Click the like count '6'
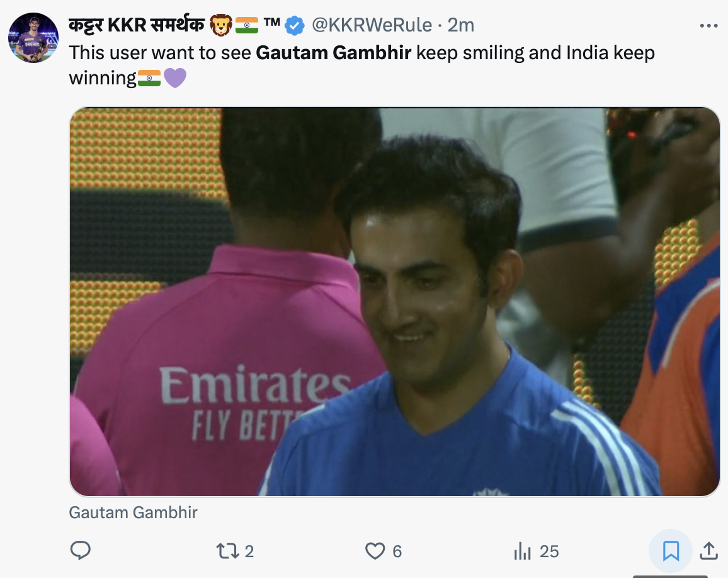The width and height of the screenshot is (728, 578). (x=397, y=552)
